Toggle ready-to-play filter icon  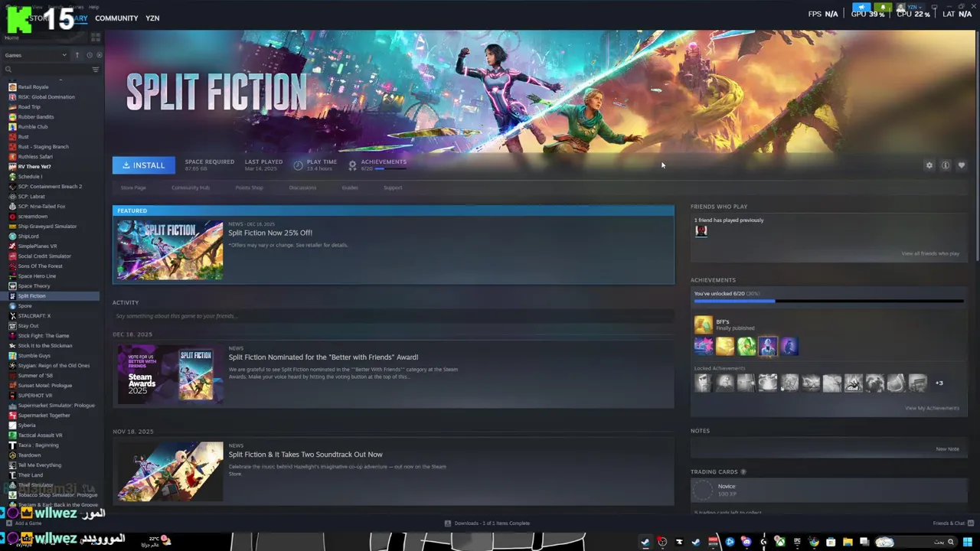(x=98, y=55)
